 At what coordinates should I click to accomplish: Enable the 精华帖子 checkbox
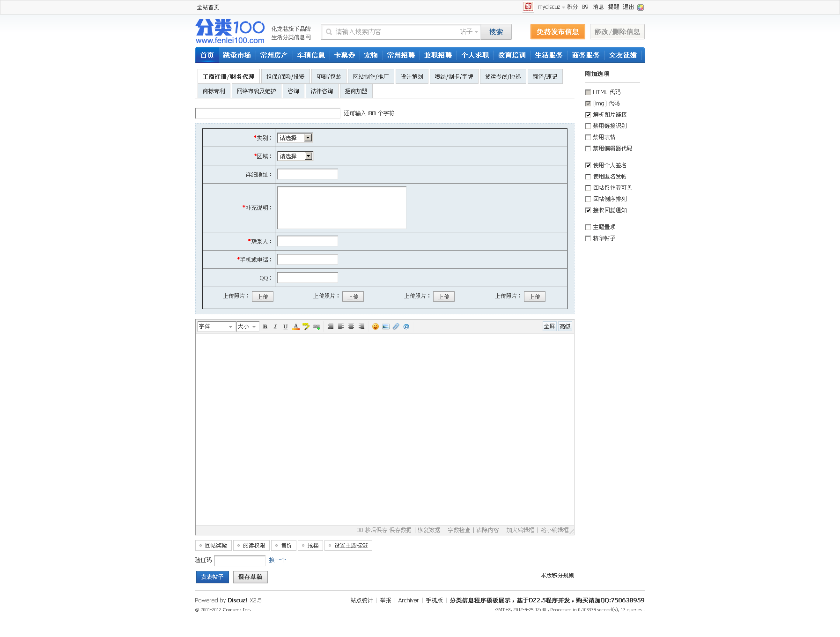coord(588,238)
